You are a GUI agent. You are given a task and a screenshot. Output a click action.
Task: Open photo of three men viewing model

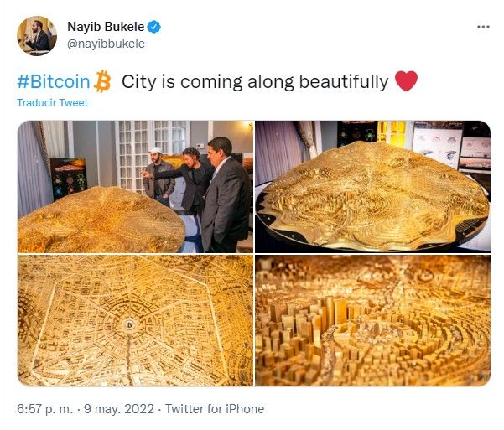click(135, 187)
